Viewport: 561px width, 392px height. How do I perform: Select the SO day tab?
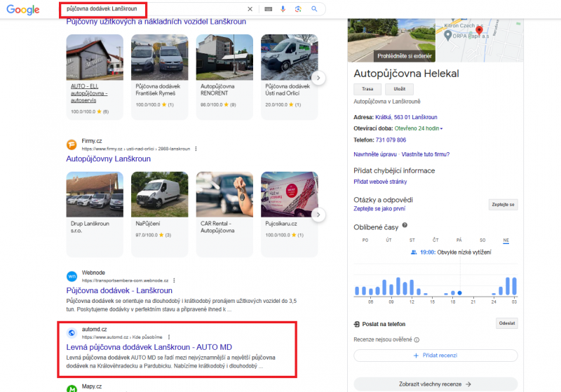coord(482,241)
